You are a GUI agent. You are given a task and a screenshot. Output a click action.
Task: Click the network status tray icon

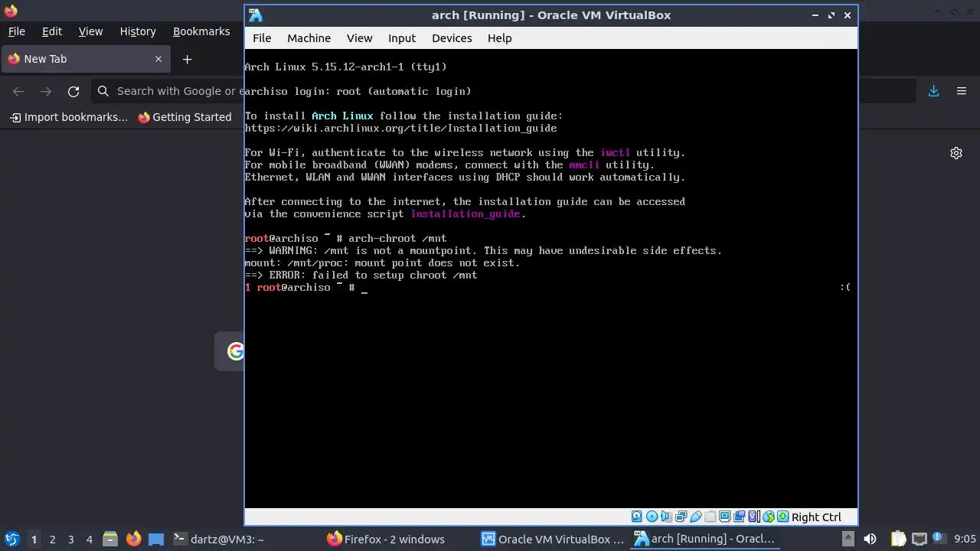tap(920, 540)
